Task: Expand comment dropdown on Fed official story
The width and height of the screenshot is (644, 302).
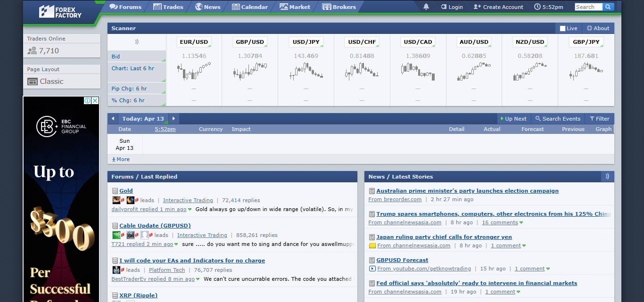Action: pos(518,292)
